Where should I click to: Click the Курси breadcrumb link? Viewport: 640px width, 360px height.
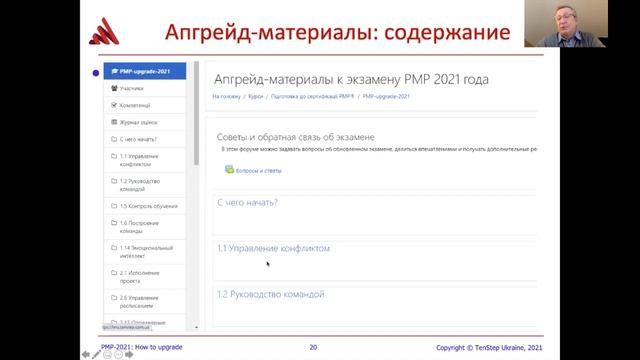click(x=256, y=96)
